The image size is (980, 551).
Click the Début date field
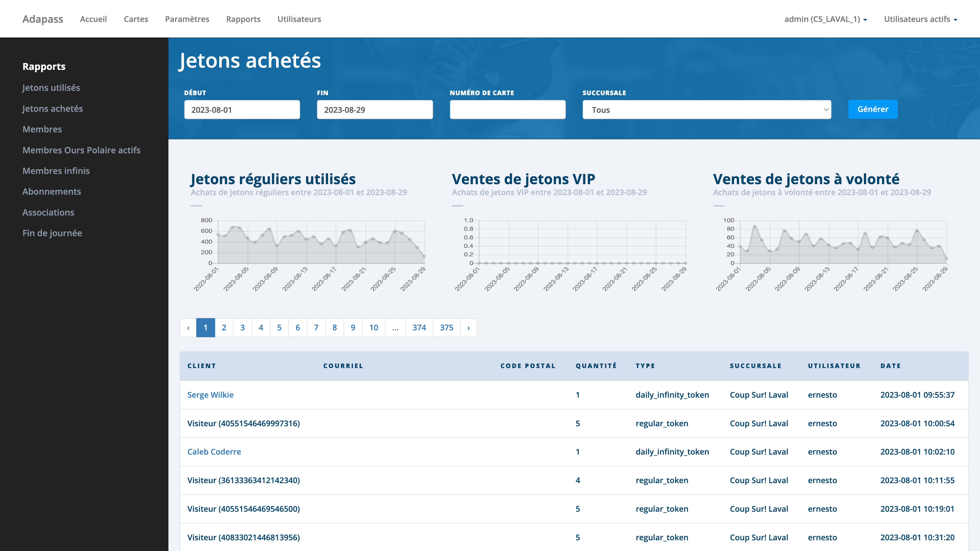tap(242, 110)
